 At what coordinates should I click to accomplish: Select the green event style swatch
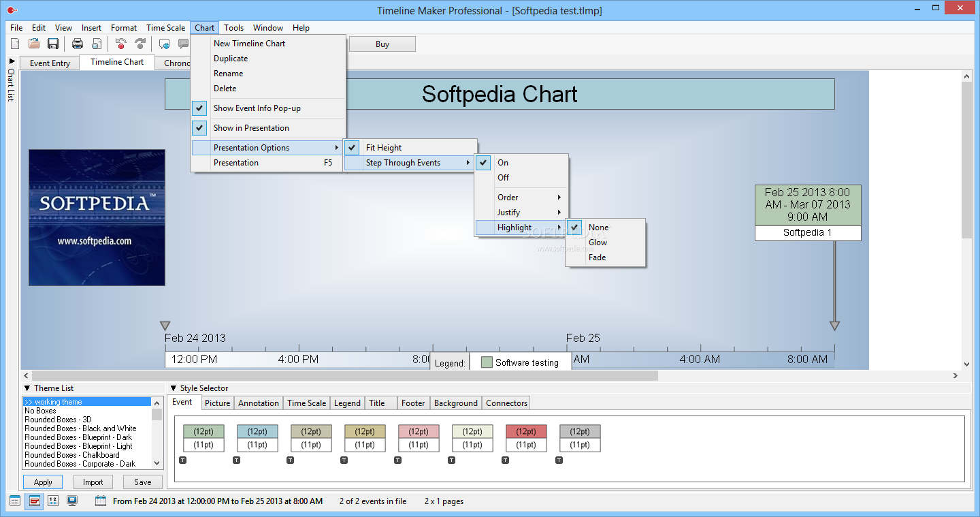(x=203, y=438)
